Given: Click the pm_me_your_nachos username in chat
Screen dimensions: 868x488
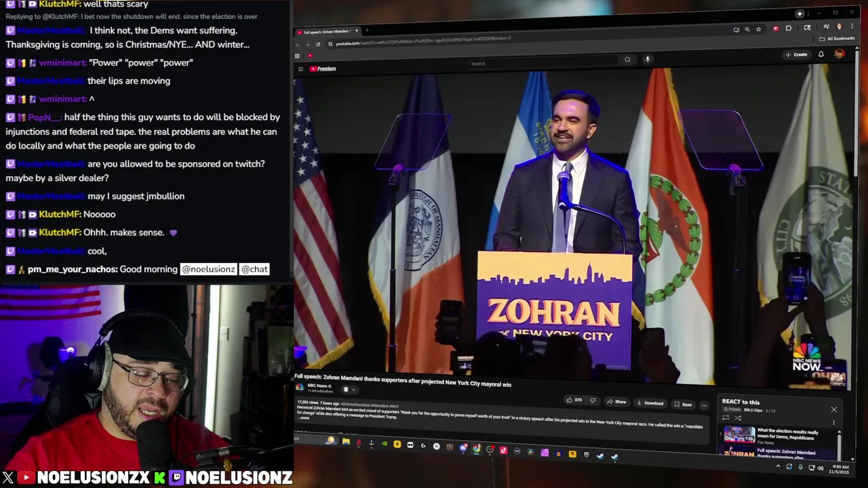Looking at the screenshot, I should [x=72, y=269].
